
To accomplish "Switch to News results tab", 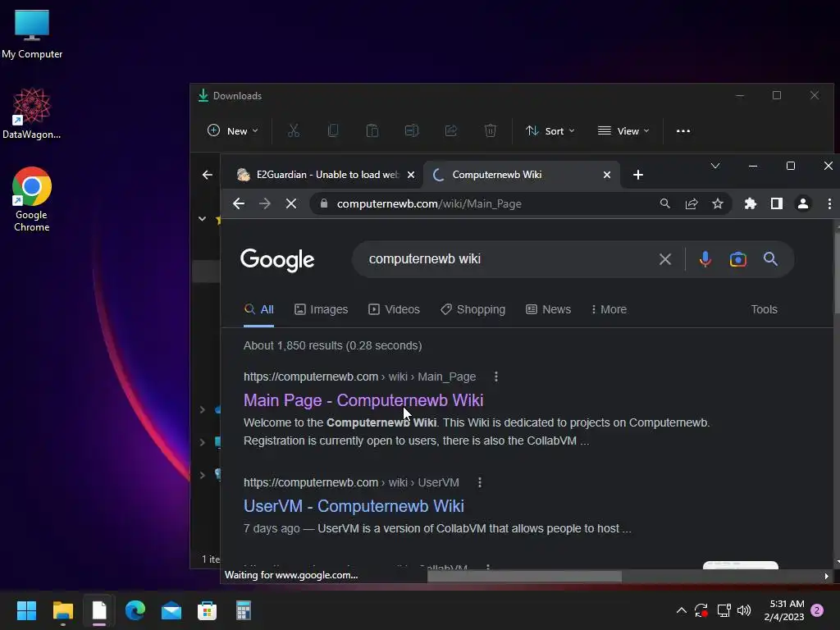I will click(x=548, y=309).
